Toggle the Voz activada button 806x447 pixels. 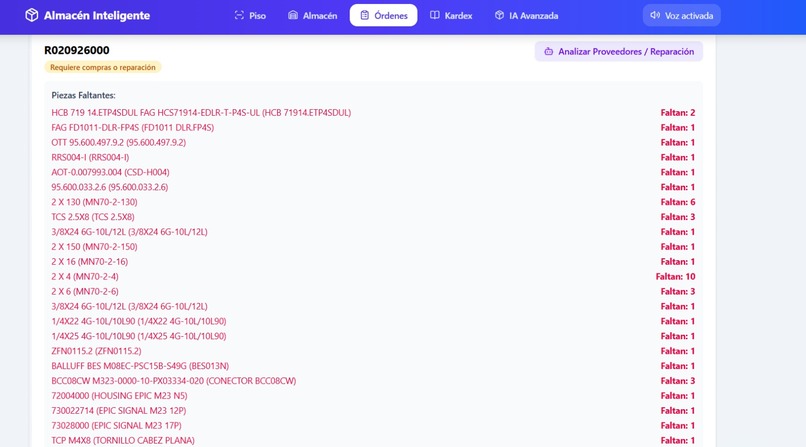(x=682, y=15)
